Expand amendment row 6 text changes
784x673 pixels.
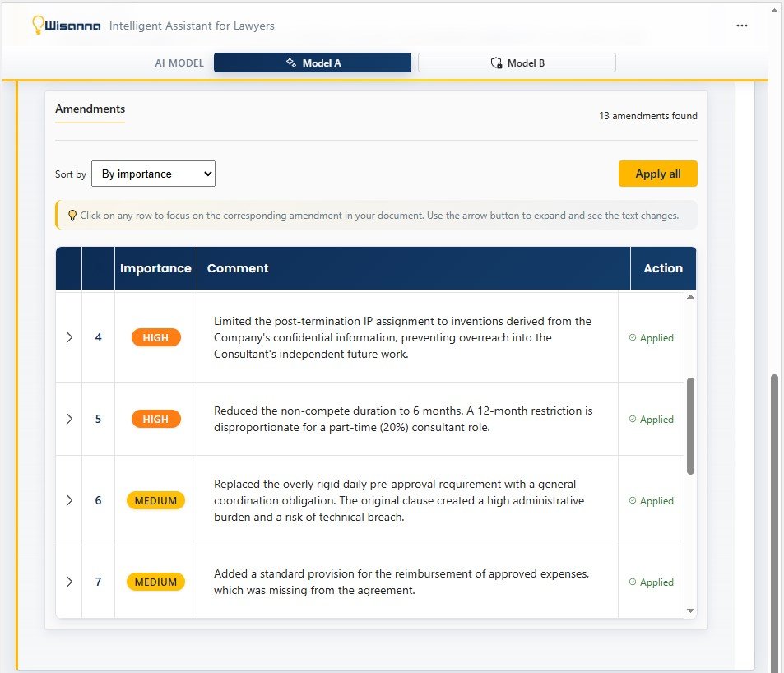(69, 500)
